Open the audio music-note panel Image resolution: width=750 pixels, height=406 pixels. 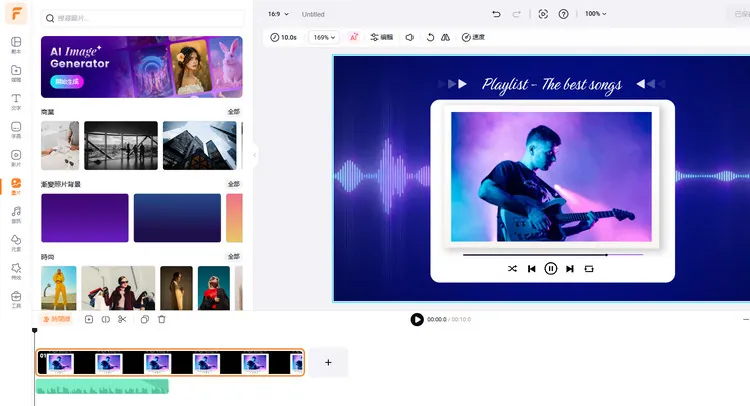[x=16, y=214]
